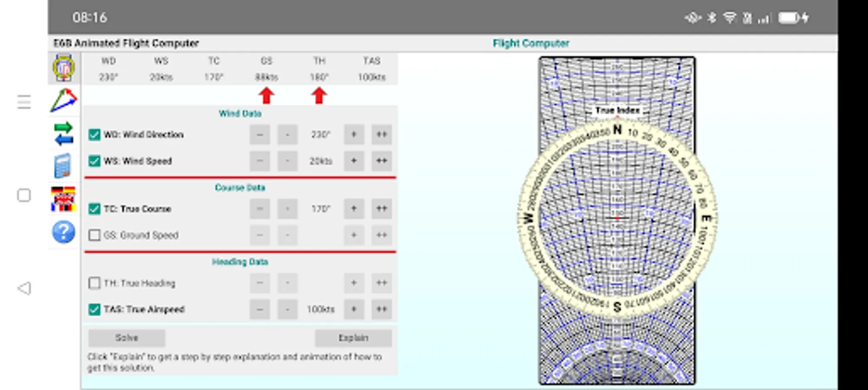The width and height of the screenshot is (868, 390).
Task: Increase True Course by large step (++)
Action: [382, 209]
